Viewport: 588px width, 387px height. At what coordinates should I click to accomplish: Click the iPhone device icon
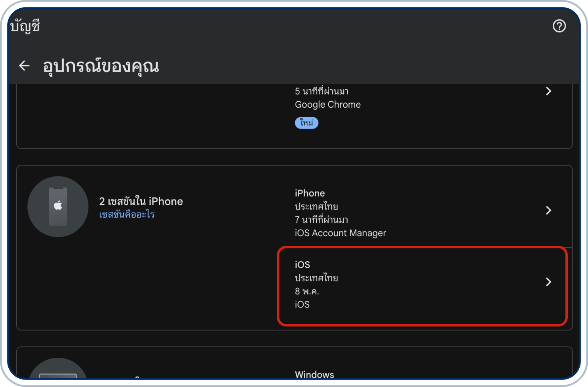58,207
